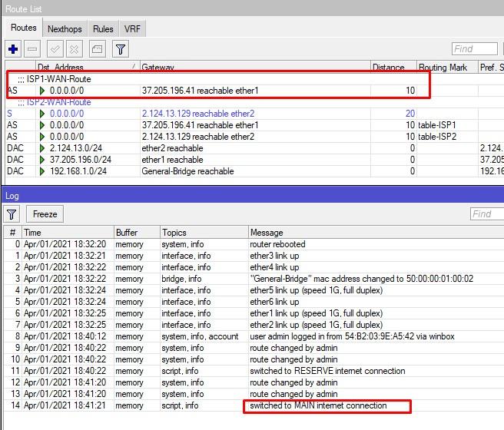Click the X Disable route icon
This screenshot has width=504, height=430.
(x=74, y=49)
